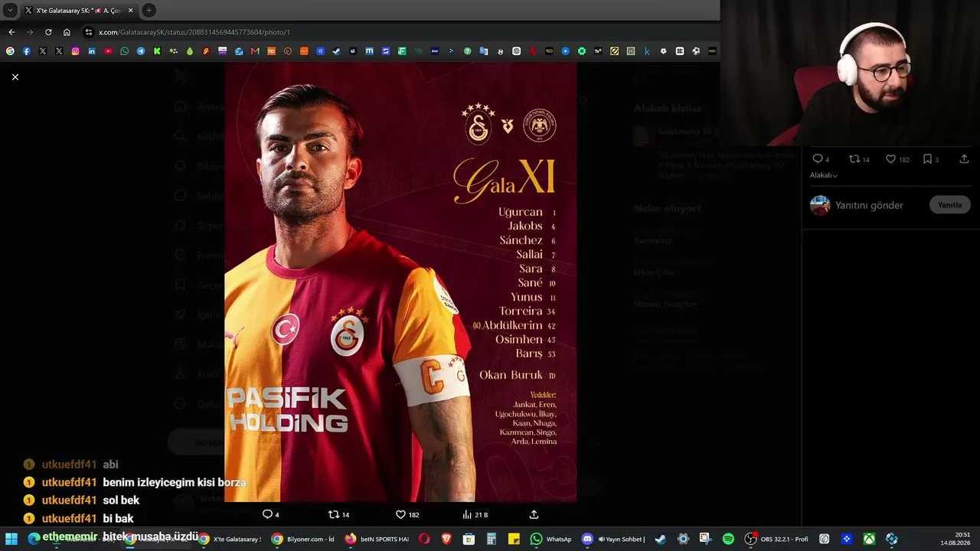
Task: Open the LinkedIn bookmark
Action: (x=92, y=51)
